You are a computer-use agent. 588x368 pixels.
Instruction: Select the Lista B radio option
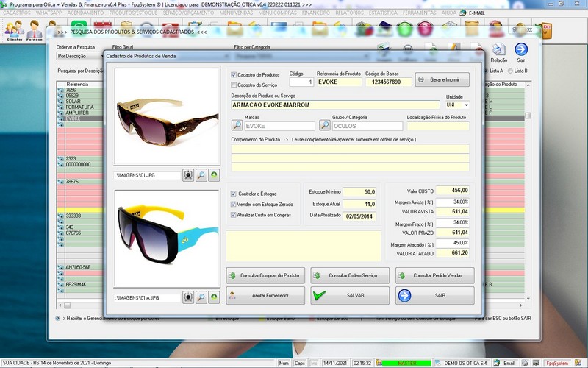point(511,71)
